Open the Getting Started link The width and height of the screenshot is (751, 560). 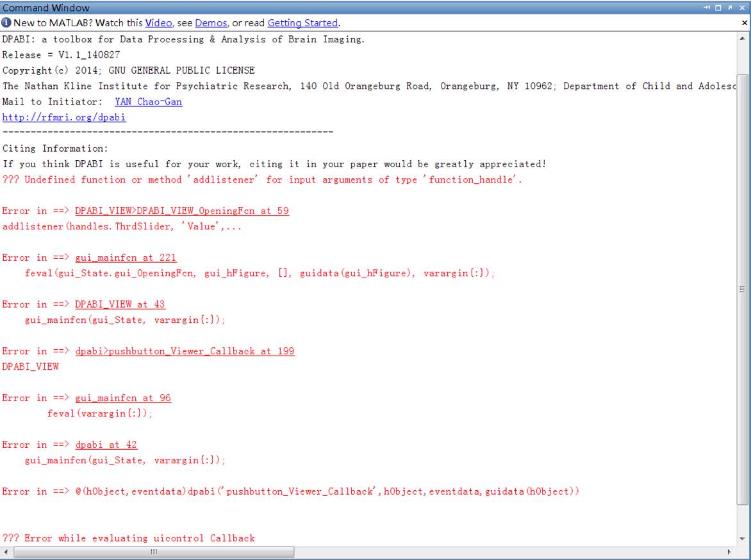click(302, 23)
